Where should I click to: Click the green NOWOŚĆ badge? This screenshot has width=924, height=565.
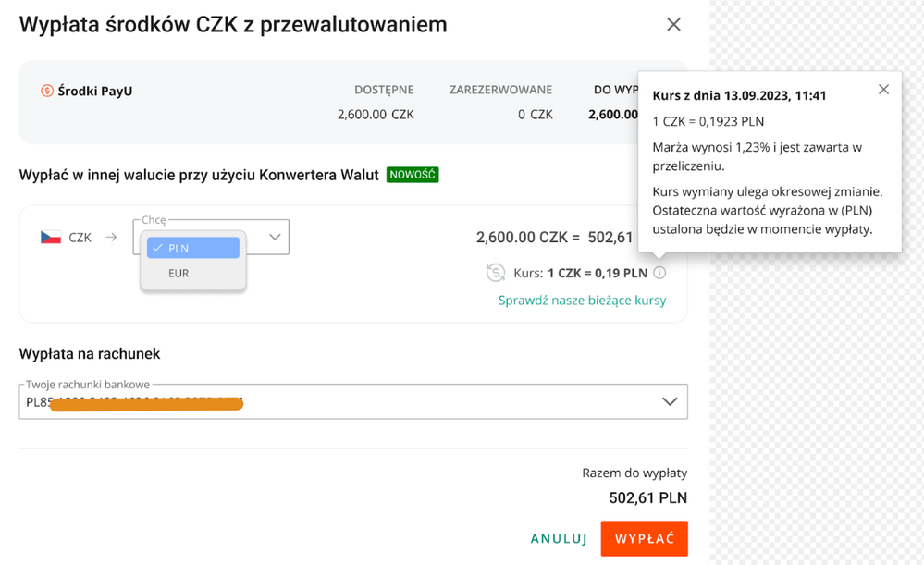tap(413, 174)
